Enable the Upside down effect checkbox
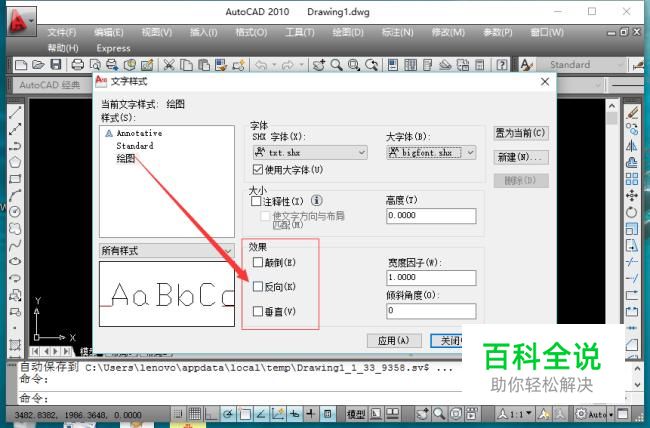The width and height of the screenshot is (650, 428). coord(258,262)
